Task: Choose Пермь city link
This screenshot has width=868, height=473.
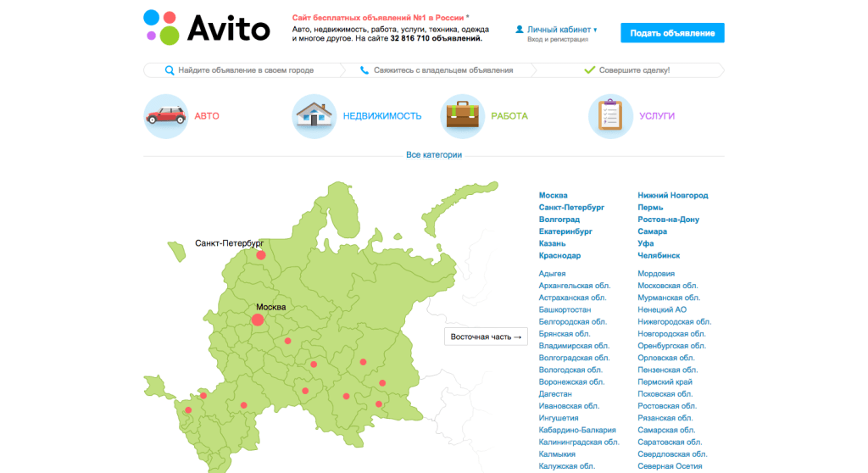Action: [650, 207]
